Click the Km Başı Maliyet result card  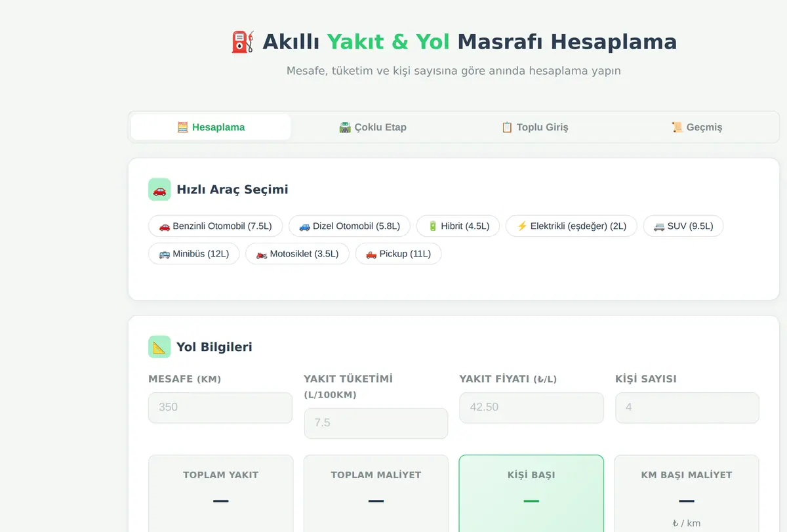point(687,493)
